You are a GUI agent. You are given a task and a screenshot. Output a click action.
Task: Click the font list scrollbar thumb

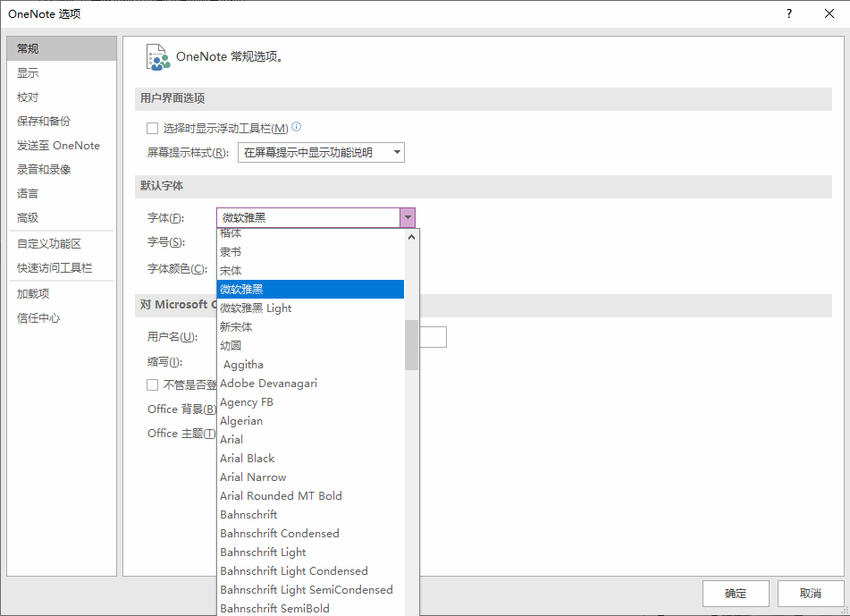tap(411, 345)
